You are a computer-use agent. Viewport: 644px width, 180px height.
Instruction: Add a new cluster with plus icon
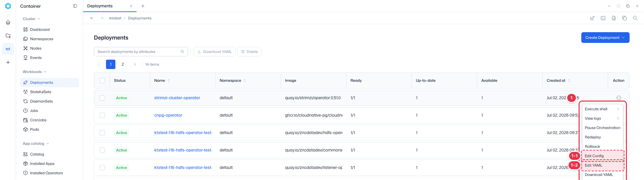click(x=8, y=62)
